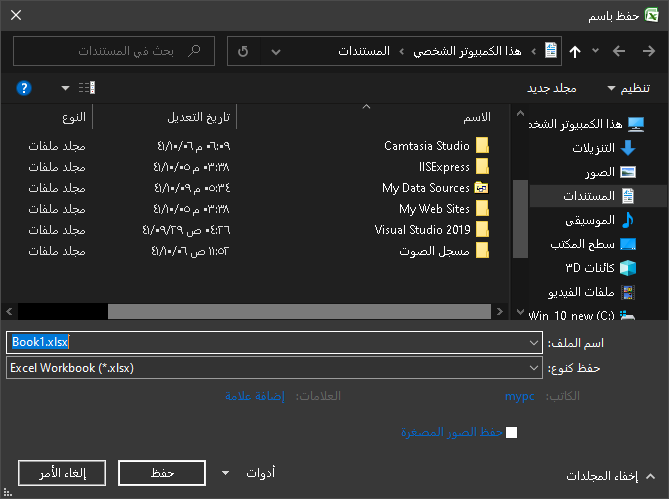Click search magnifier icon
Screen dimensions: 669x499
pos(195,51)
